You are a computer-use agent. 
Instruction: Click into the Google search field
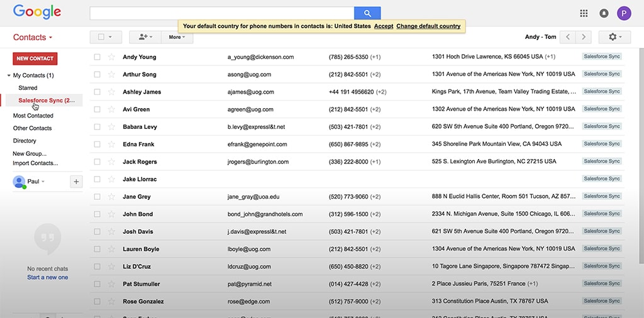(222, 13)
